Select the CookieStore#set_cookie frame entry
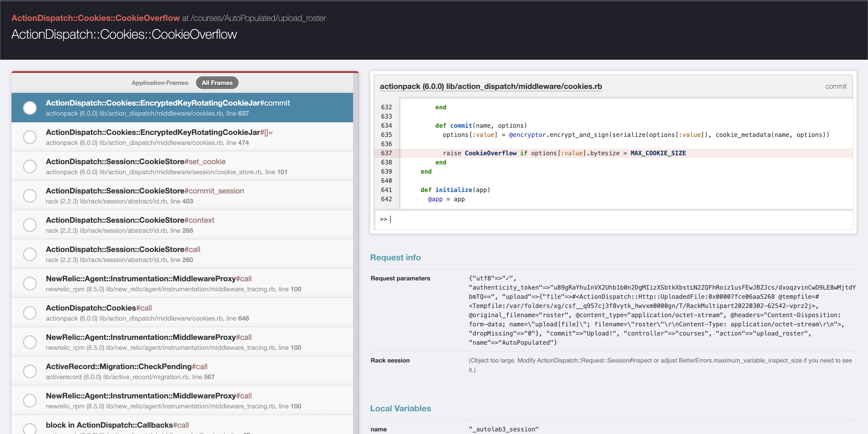Viewport: 868px width, 434px height. pyautogui.click(x=135, y=162)
